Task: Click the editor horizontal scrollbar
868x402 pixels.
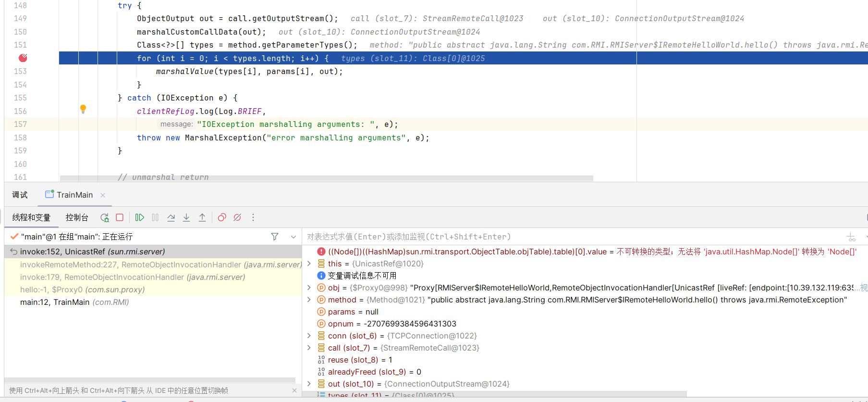Action: pos(327,178)
